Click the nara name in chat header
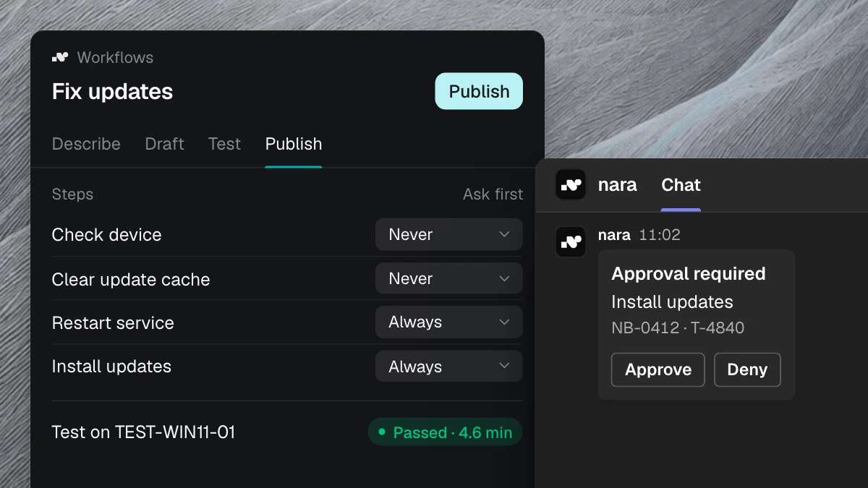This screenshot has height=488, width=868. pyautogui.click(x=617, y=185)
